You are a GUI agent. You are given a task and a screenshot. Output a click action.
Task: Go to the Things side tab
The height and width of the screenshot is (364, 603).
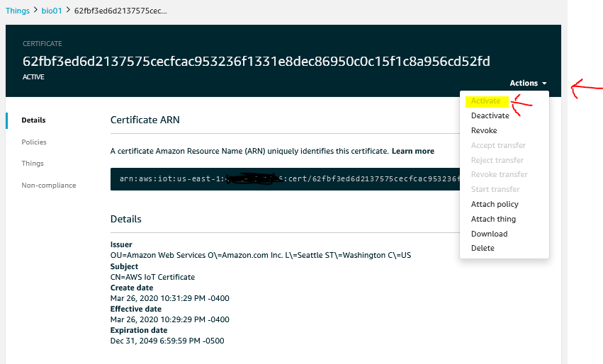[33, 163]
